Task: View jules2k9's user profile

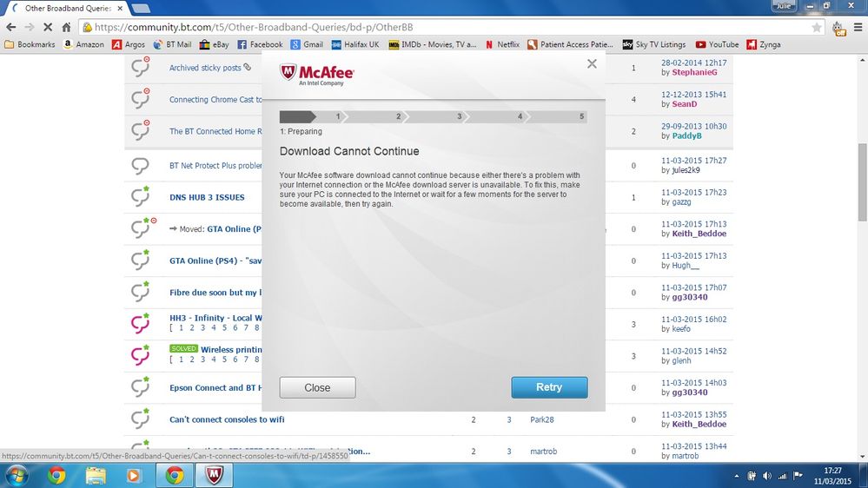Action: coord(686,170)
